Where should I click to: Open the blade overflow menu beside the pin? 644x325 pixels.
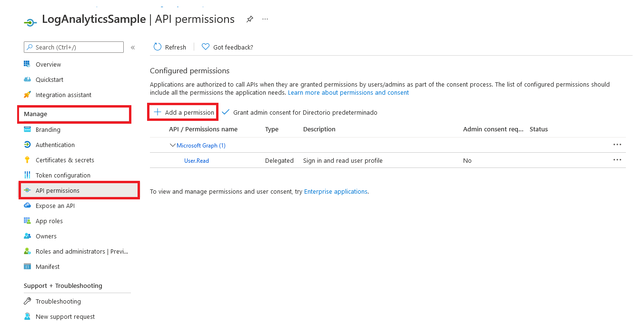265,19
